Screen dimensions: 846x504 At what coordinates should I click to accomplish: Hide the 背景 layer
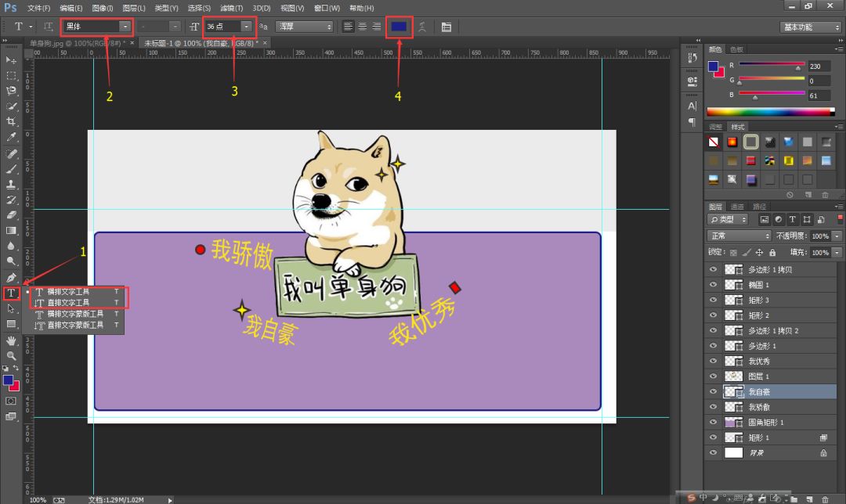pos(714,453)
